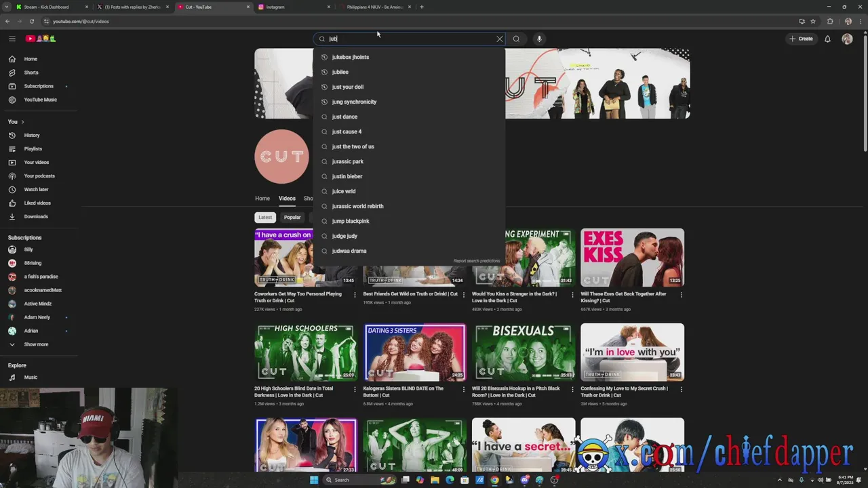
Task: Open Your podcasts in the sidebar
Action: tap(39, 176)
